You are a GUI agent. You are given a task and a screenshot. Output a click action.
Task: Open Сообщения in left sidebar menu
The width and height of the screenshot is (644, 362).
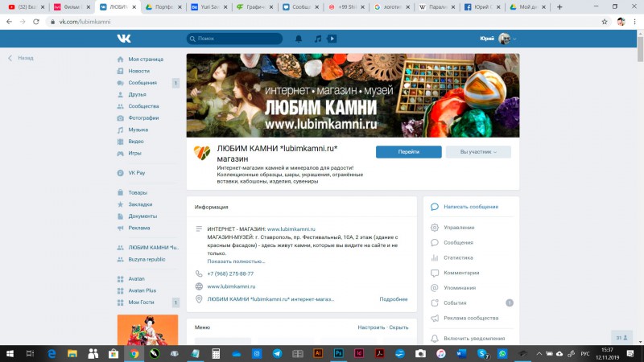[142, 83]
